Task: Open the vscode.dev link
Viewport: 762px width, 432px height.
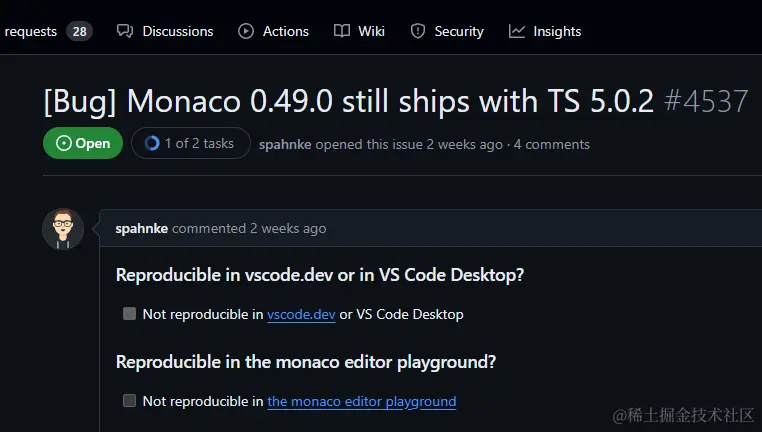Action: pos(301,314)
